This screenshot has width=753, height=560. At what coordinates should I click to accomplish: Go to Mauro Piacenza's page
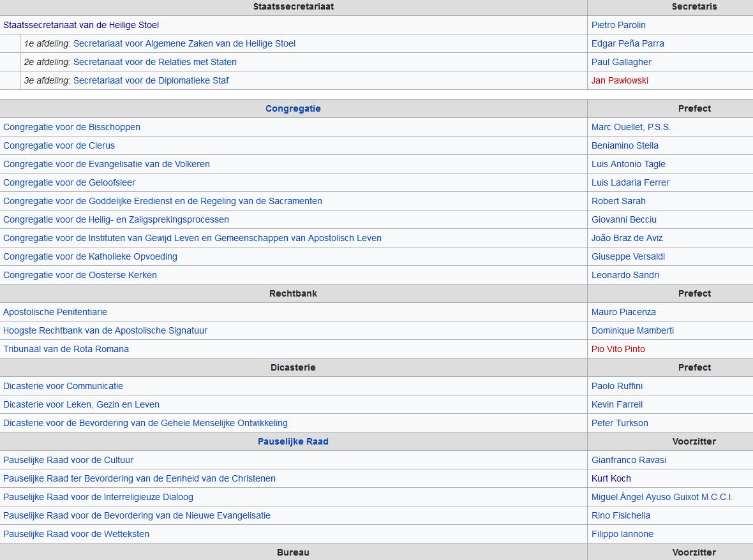pos(623,312)
